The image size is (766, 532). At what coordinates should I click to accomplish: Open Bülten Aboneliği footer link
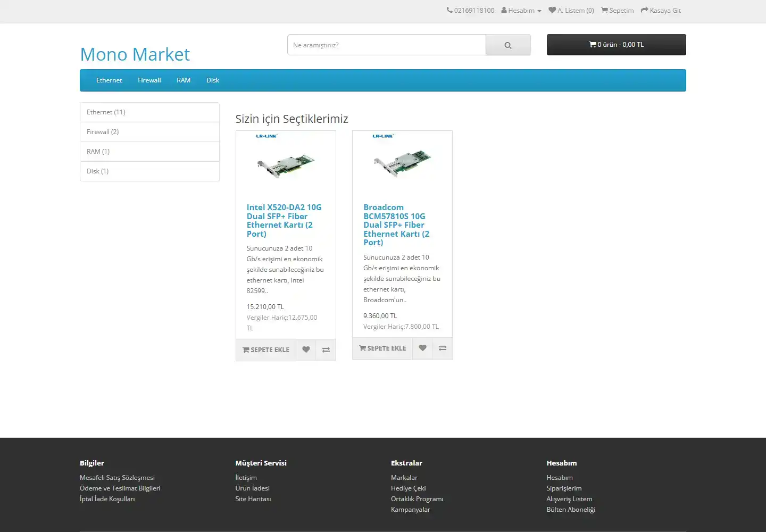(x=570, y=510)
